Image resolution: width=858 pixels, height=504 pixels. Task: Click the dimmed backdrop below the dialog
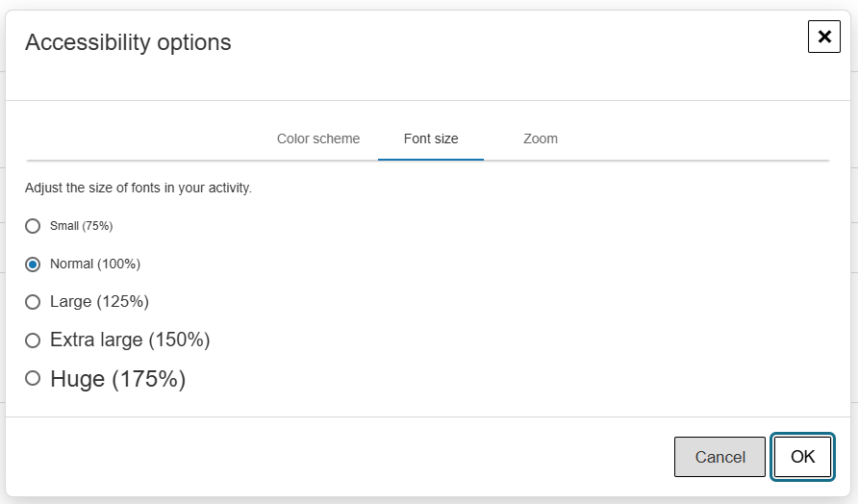429,500
